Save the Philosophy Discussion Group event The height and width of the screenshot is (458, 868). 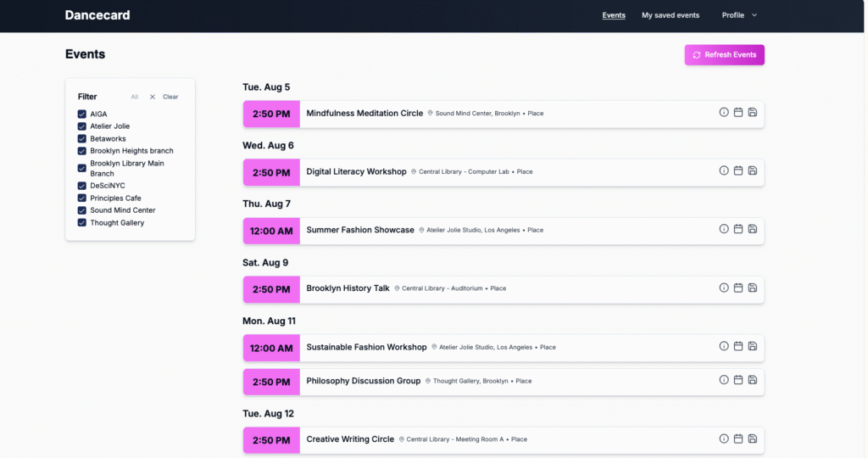(x=753, y=380)
